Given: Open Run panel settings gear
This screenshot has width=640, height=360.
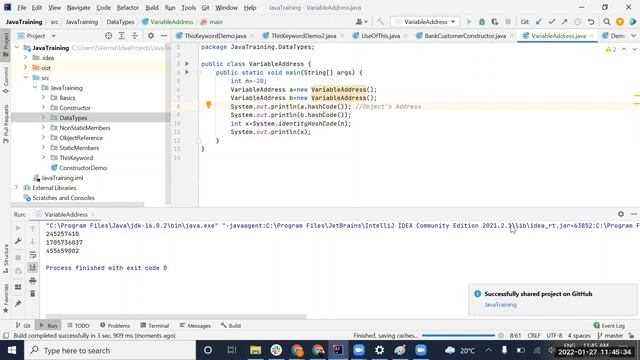Looking at the screenshot, I should point(621,214).
